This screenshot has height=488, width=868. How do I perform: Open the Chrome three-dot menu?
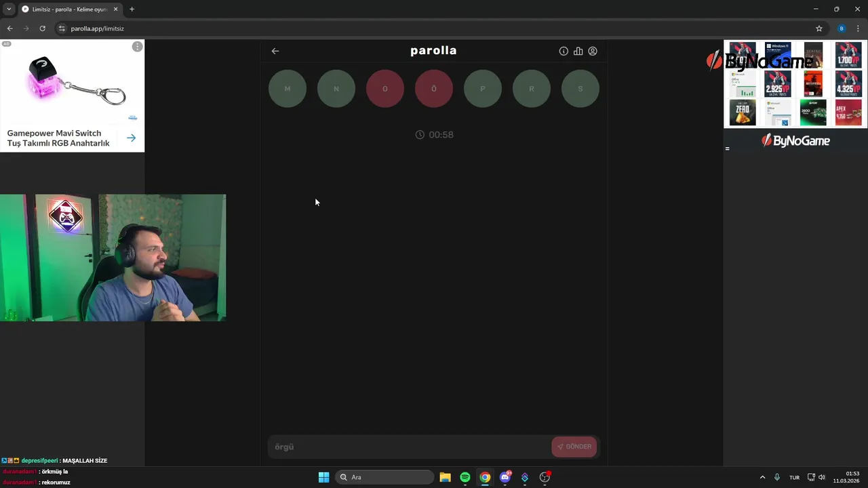pyautogui.click(x=858, y=28)
